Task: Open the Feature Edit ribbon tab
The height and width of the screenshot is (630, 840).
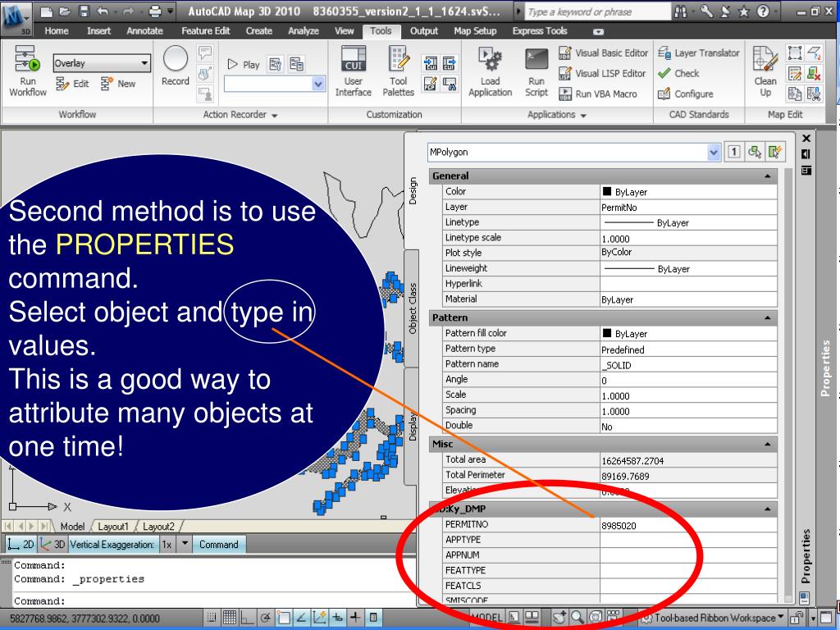Action: (x=206, y=31)
